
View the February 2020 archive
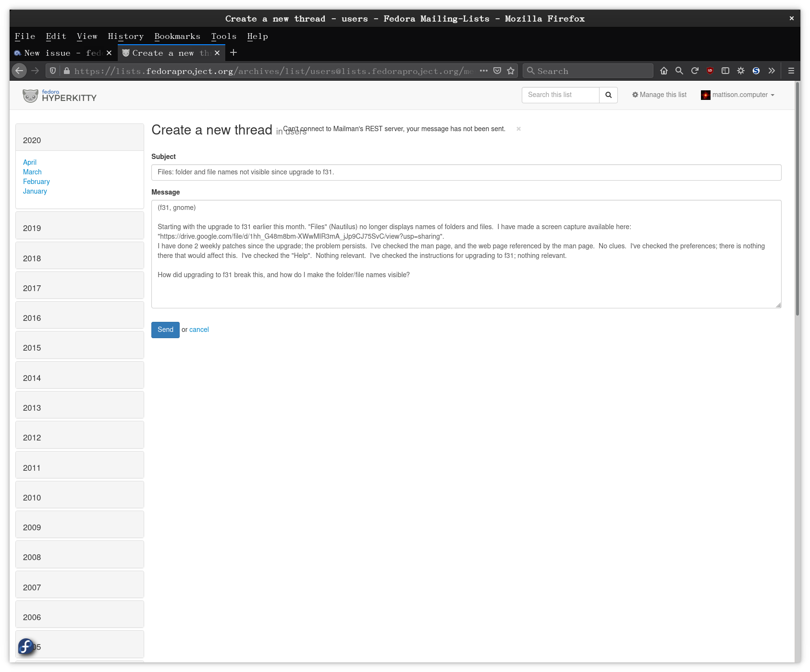(37, 182)
